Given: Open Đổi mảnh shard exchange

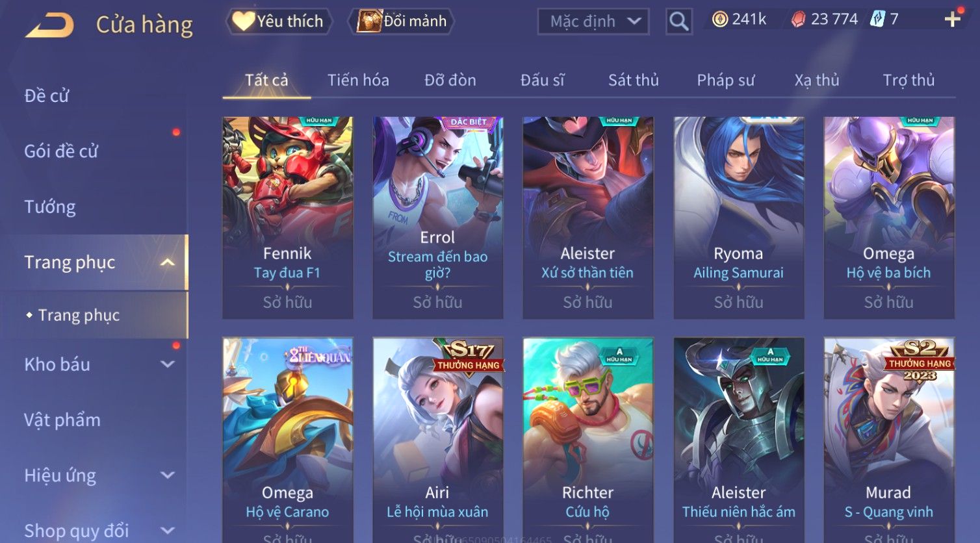Looking at the screenshot, I should pos(401,21).
